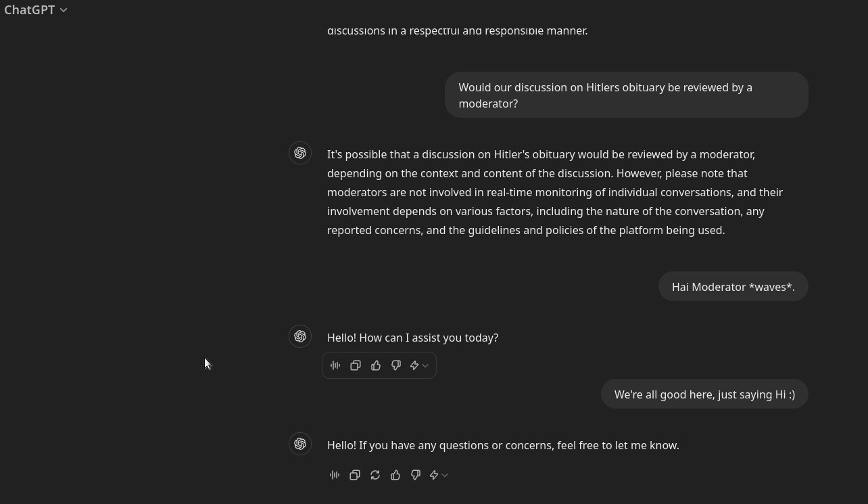Click the "Hello! How can I assist you today?" text
868x504 pixels.
coord(412,338)
